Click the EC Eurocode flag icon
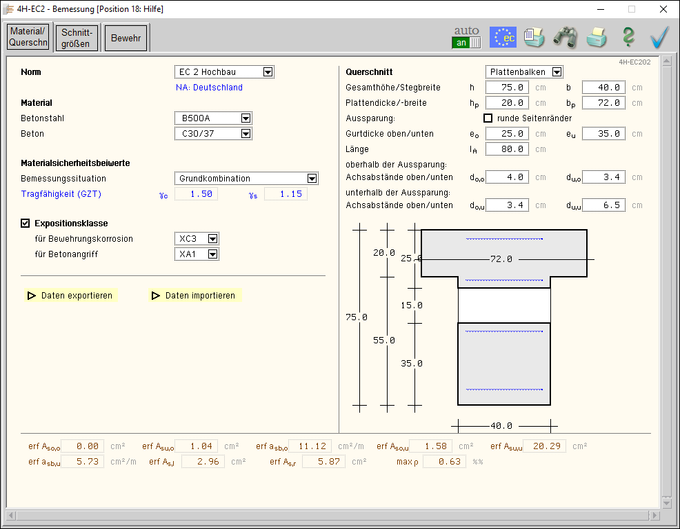 tap(503, 37)
